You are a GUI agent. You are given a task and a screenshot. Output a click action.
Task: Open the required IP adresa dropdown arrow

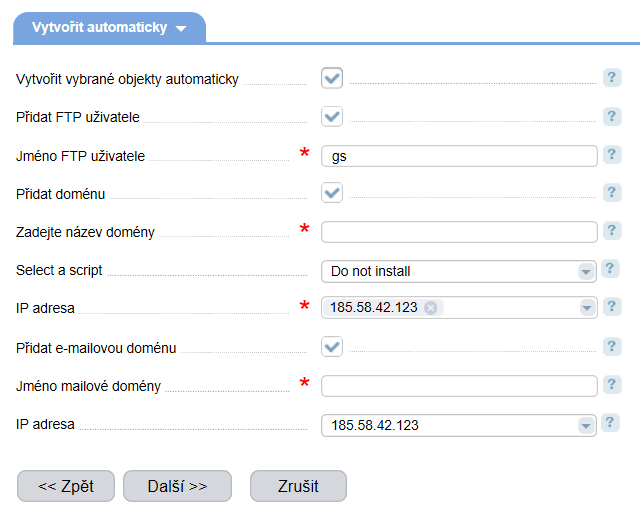pyautogui.click(x=587, y=308)
